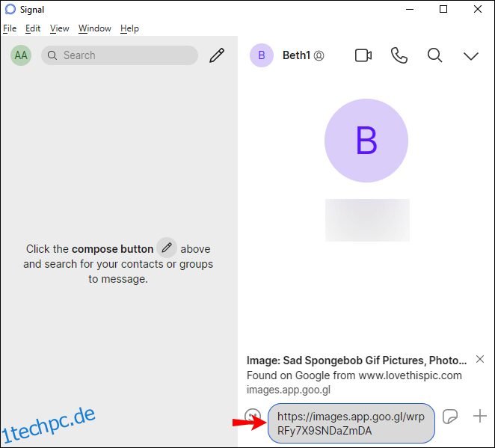The width and height of the screenshot is (495, 448).
Task: Click link preview title Sad Spongebob Gif
Action: click(x=357, y=360)
